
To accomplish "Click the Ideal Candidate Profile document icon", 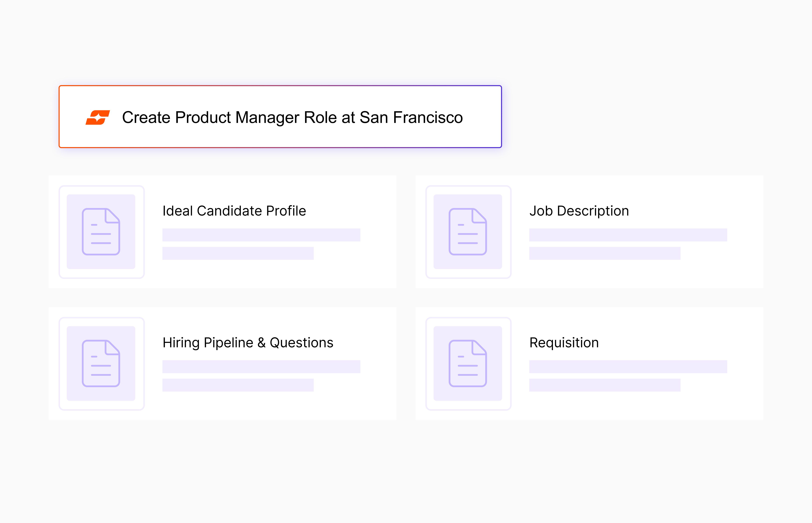I will (101, 232).
